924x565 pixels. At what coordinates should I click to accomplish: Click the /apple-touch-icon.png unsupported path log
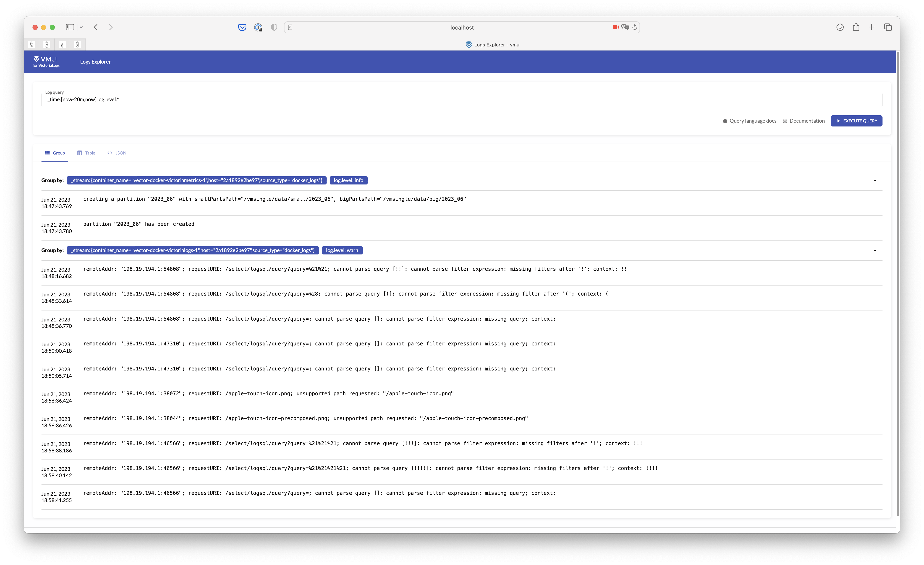pyautogui.click(x=268, y=394)
